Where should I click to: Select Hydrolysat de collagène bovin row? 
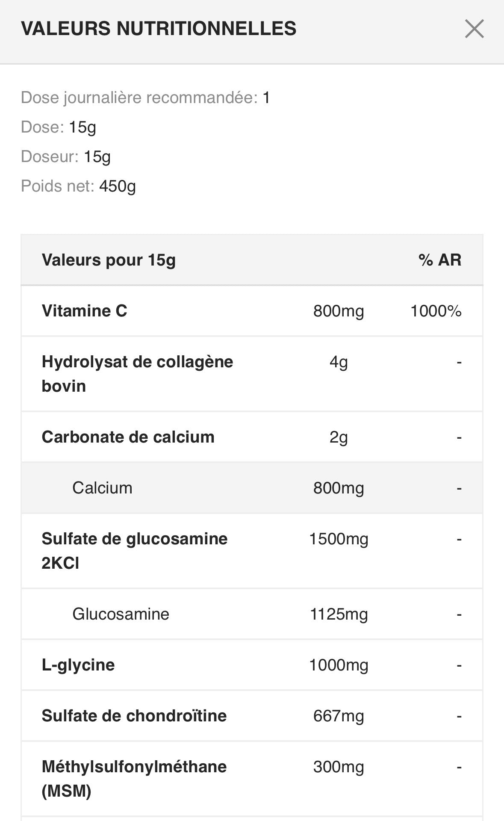point(137,374)
